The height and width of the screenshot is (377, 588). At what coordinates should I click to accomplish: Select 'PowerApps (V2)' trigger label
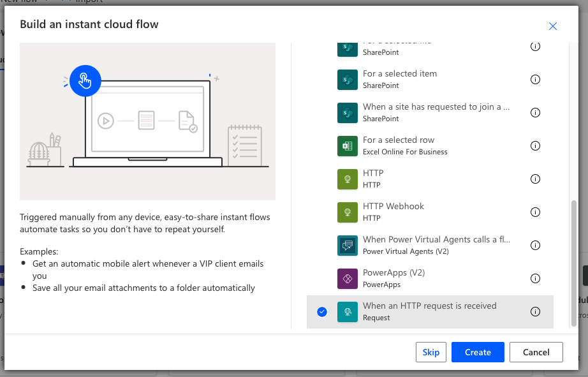pyautogui.click(x=393, y=273)
